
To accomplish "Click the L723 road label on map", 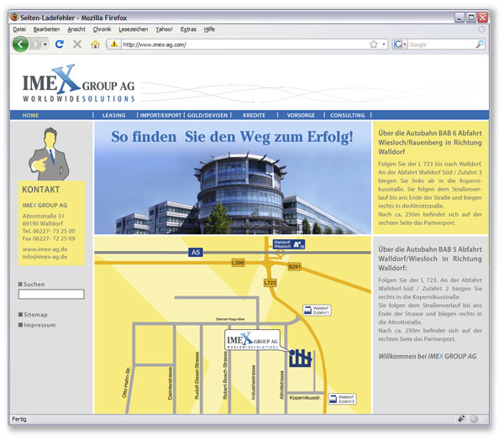I will point(270,283).
